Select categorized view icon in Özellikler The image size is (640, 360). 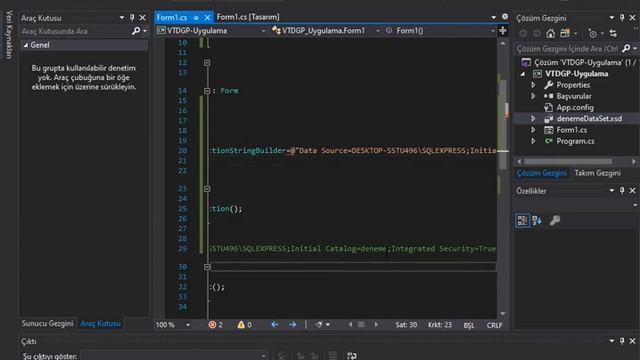coord(522,220)
